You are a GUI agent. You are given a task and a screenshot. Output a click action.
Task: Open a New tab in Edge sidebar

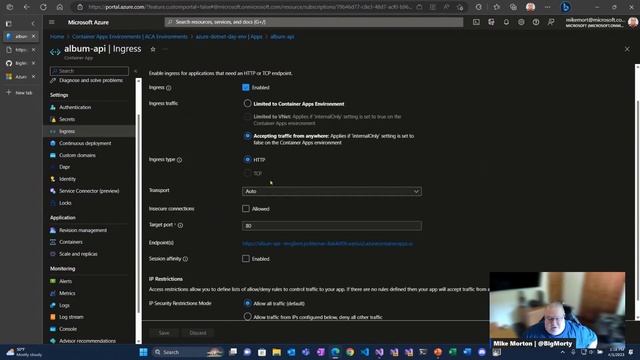click(19, 93)
